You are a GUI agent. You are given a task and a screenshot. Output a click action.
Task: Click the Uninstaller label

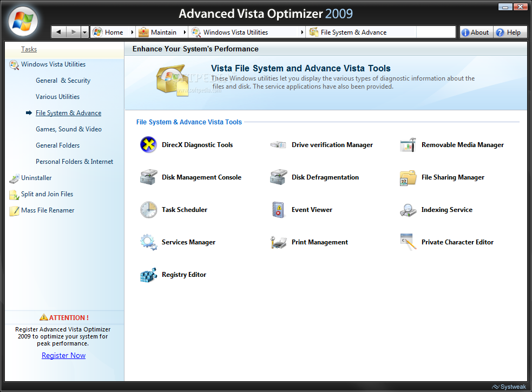coord(36,178)
